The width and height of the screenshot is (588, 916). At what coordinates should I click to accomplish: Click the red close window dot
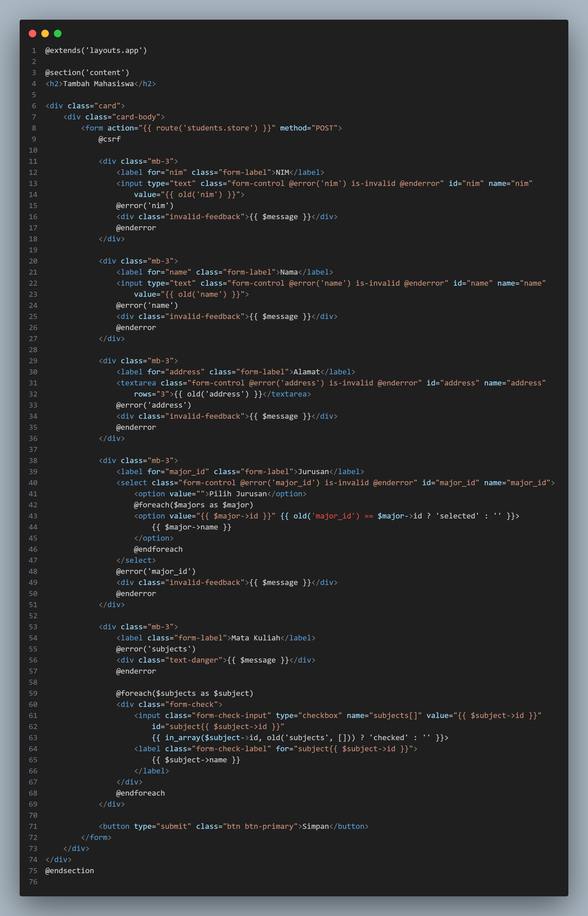32,34
